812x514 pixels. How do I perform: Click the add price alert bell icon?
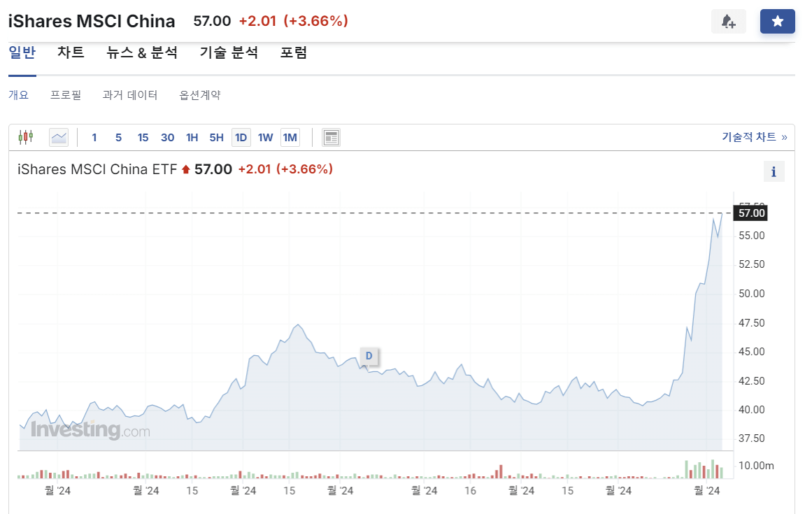point(728,22)
